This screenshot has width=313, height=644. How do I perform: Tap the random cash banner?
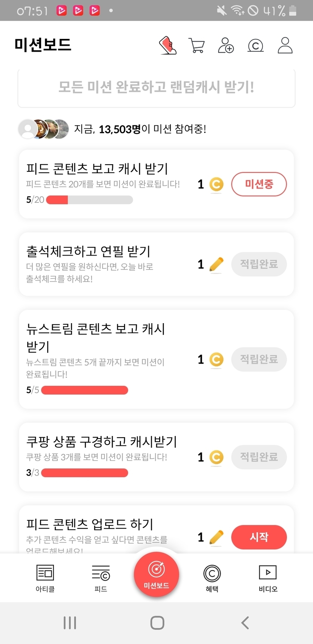(156, 88)
